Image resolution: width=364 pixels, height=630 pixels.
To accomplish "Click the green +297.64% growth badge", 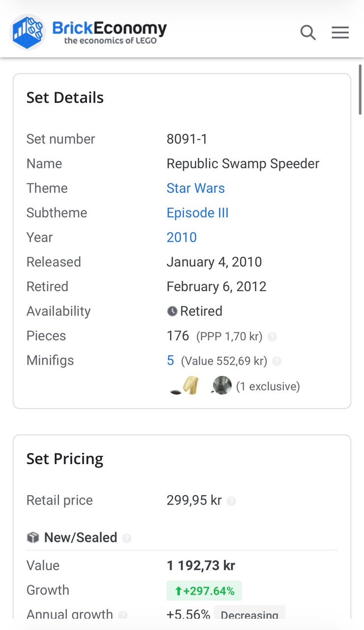I will coord(204,591).
